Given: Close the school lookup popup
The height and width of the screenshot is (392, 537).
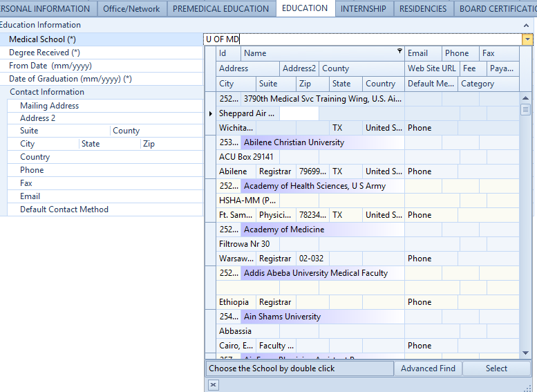Looking at the screenshot, I should pyautogui.click(x=213, y=384).
